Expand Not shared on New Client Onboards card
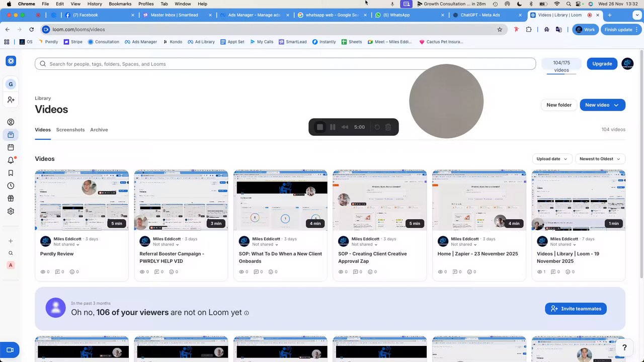Screen dimensions: 644x362 click(x=265, y=244)
